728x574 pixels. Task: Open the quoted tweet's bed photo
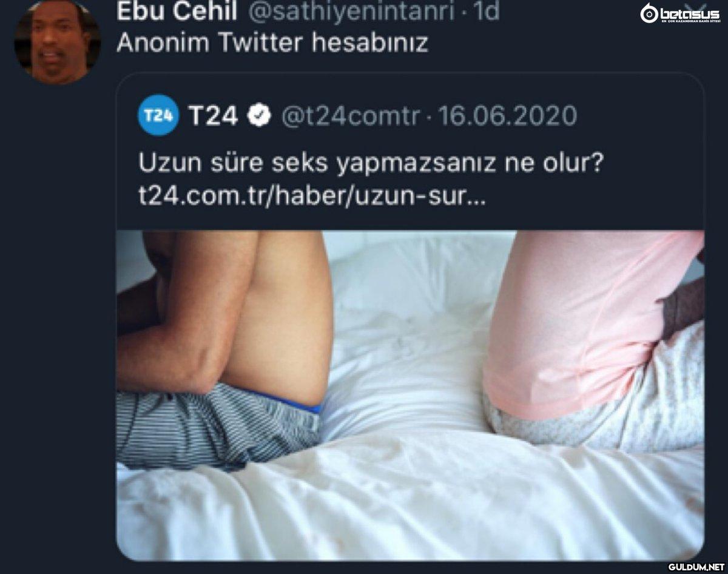click(410, 394)
